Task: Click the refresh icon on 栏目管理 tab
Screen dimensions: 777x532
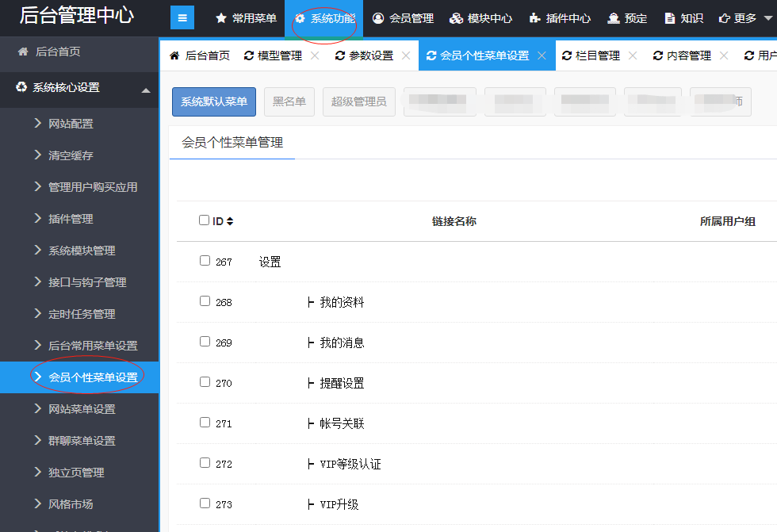Action: point(566,55)
